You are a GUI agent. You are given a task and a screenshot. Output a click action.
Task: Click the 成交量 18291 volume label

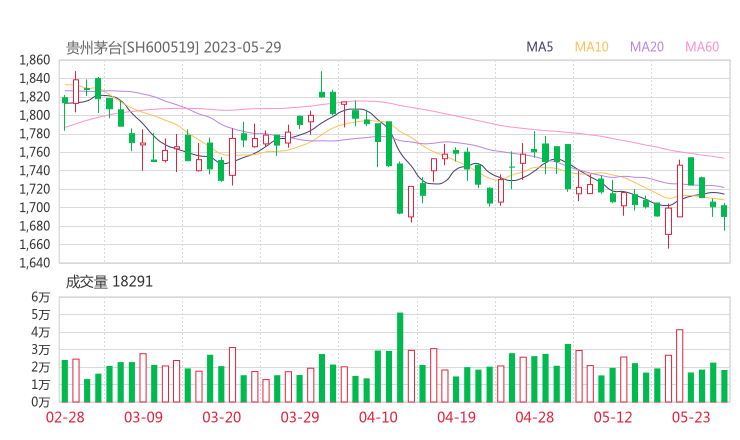(x=109, y=282)
